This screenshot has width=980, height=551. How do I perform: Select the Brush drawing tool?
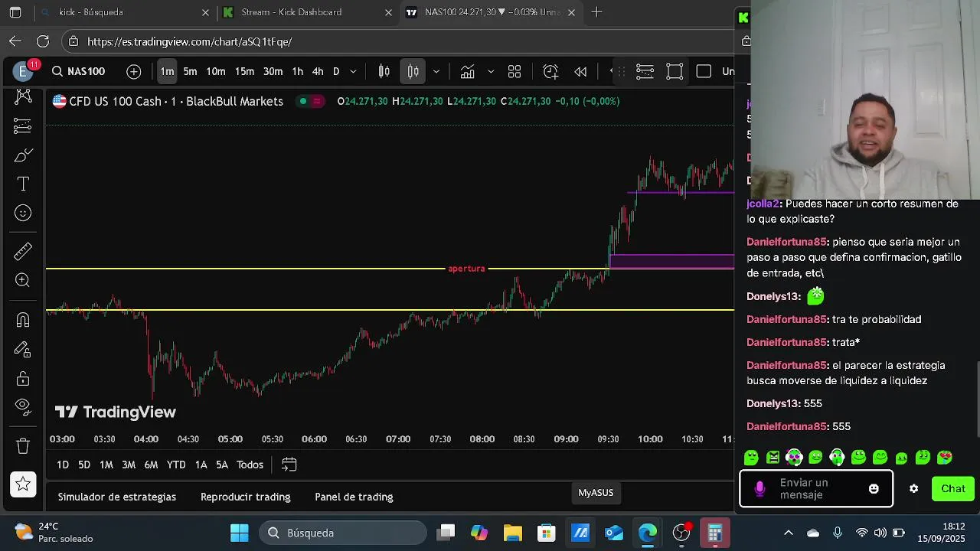(23, 155)
